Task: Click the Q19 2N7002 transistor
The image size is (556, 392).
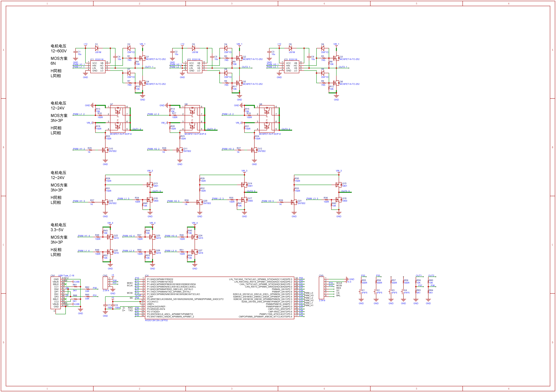Action: coord(105,202)
